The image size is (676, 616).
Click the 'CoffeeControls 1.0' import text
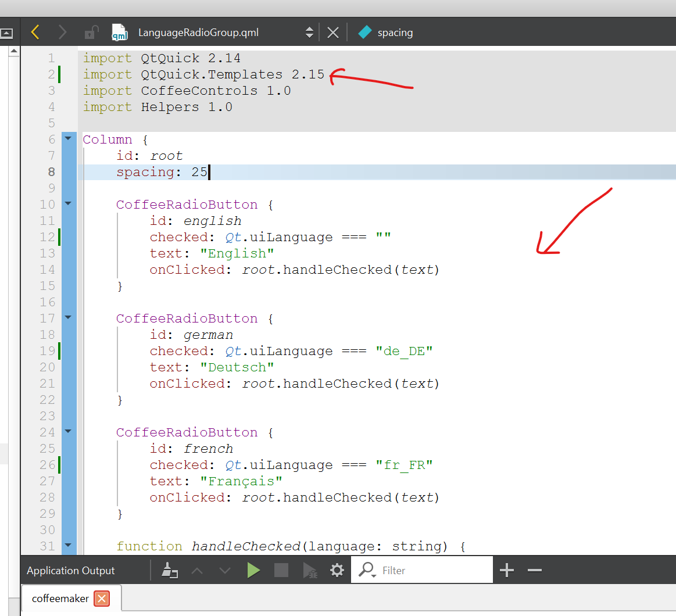(x=216, y=91)
